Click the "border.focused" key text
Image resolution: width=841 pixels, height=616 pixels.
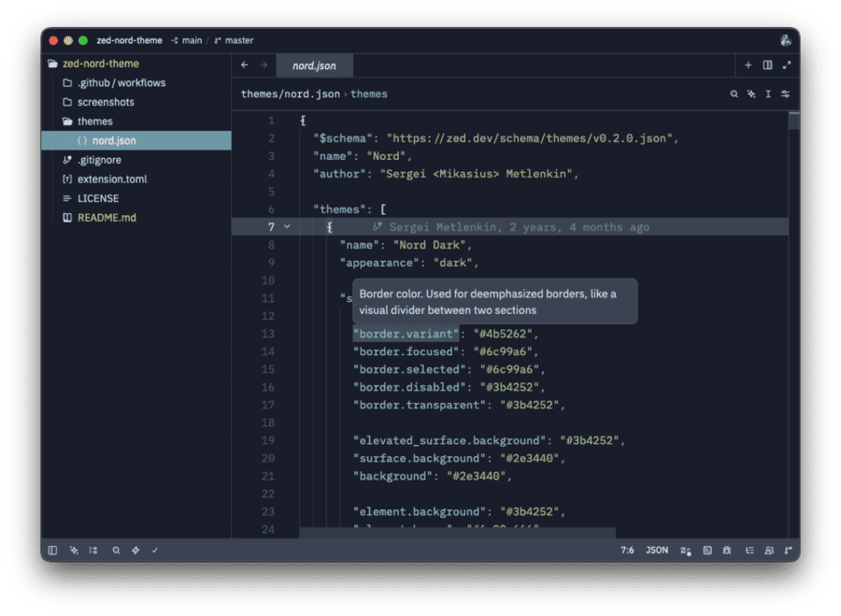pos(406,351)
